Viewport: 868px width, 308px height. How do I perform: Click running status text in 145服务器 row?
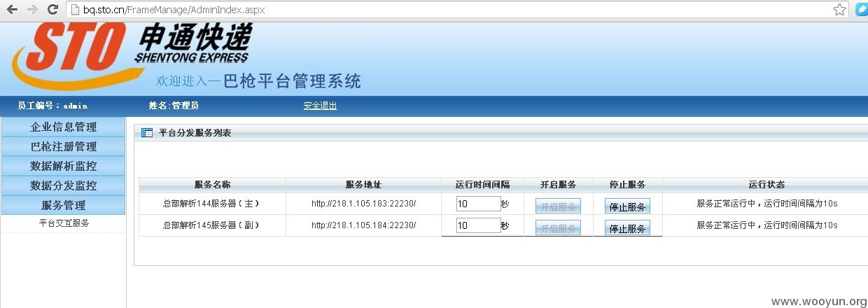point(766,225)
